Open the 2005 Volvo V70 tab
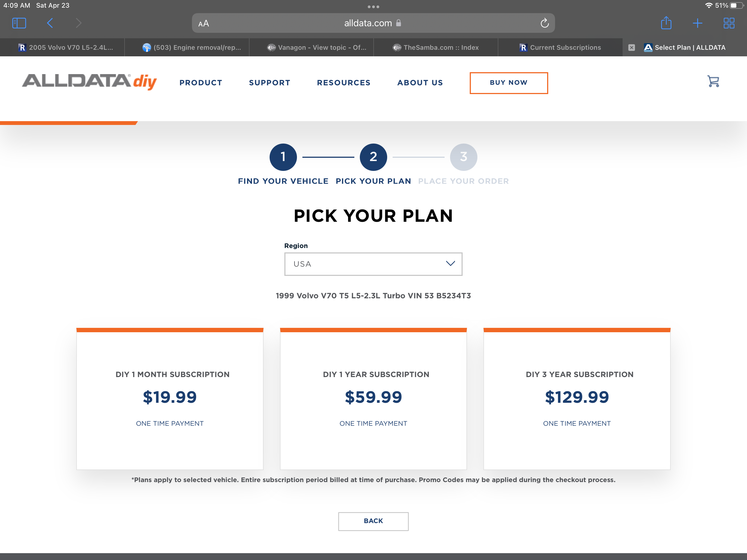This screenshot has height=560, width=747. 66,48
